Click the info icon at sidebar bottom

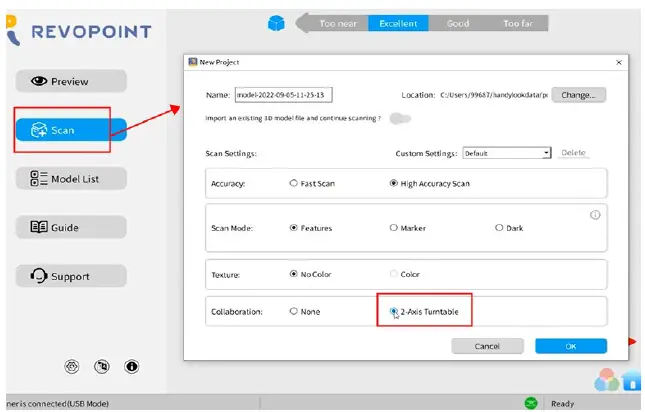coord(132,366)
